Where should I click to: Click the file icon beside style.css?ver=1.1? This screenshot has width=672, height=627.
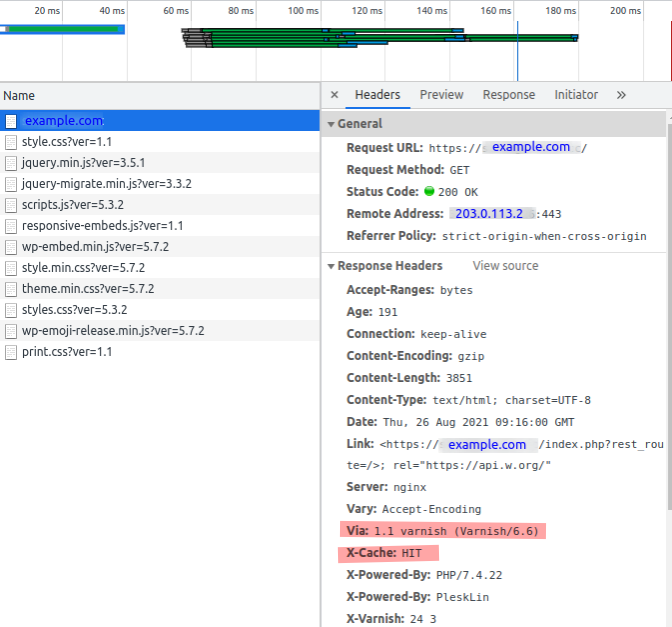(11, 142)
